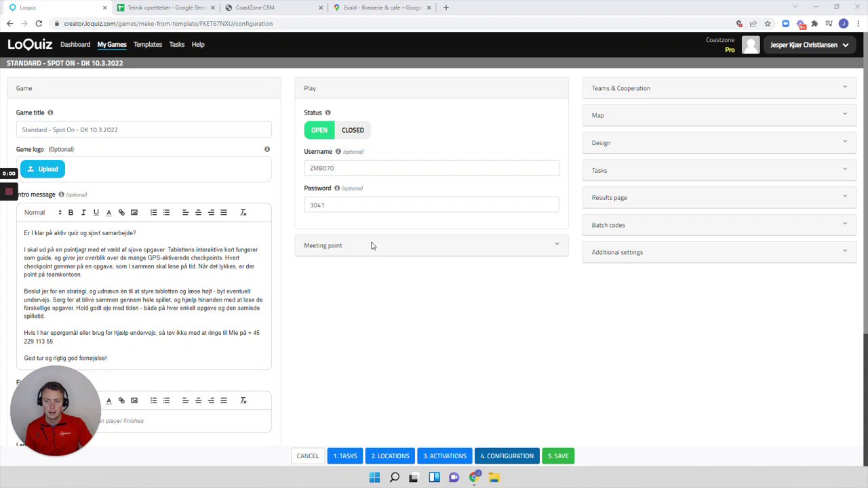
Task: Open My Games in top navigation
Action: pos(112,45)
